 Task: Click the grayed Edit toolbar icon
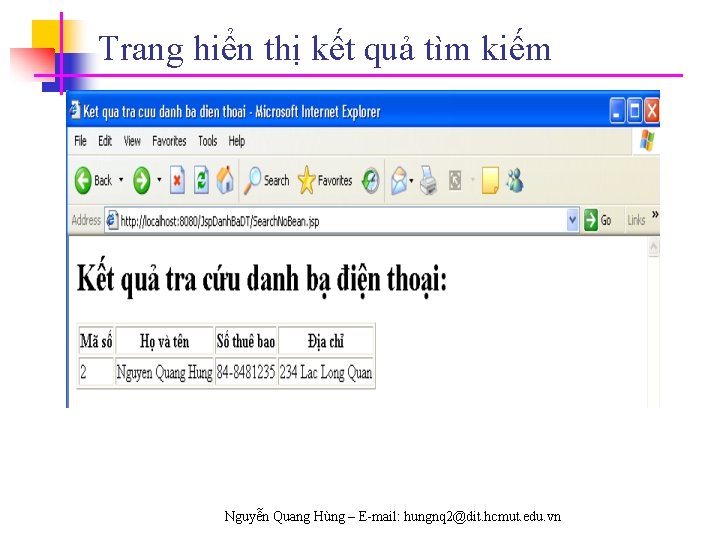[455, 180]
